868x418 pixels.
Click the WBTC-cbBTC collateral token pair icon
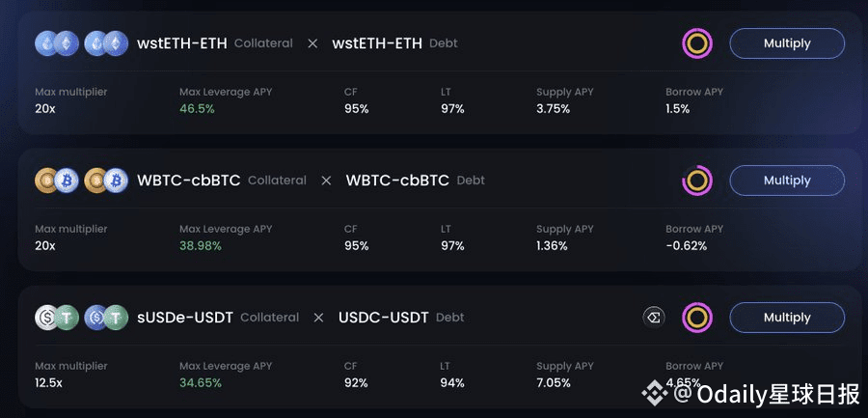(56, 181)
